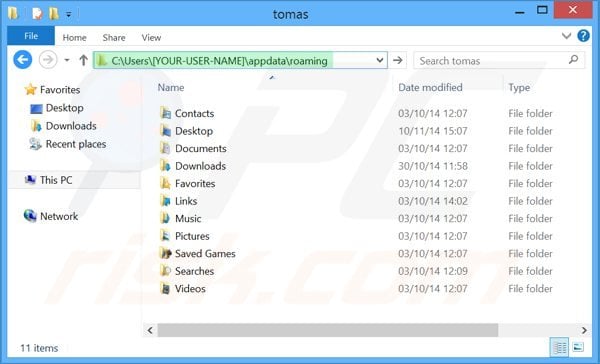Select Favorites in the navigation pane
Image resolution: width=600 pixels, height=364 pixels.
point(60,90)
